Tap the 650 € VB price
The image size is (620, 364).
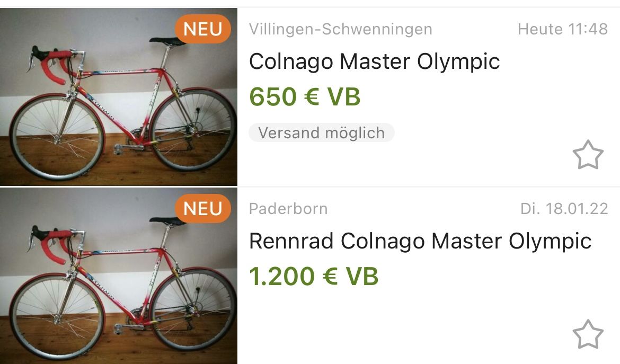coord(305,97)
